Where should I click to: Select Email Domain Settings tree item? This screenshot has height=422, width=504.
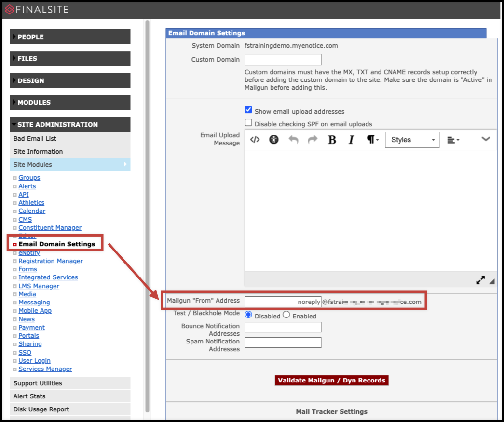pyautogui.click(x=56, y=244)
